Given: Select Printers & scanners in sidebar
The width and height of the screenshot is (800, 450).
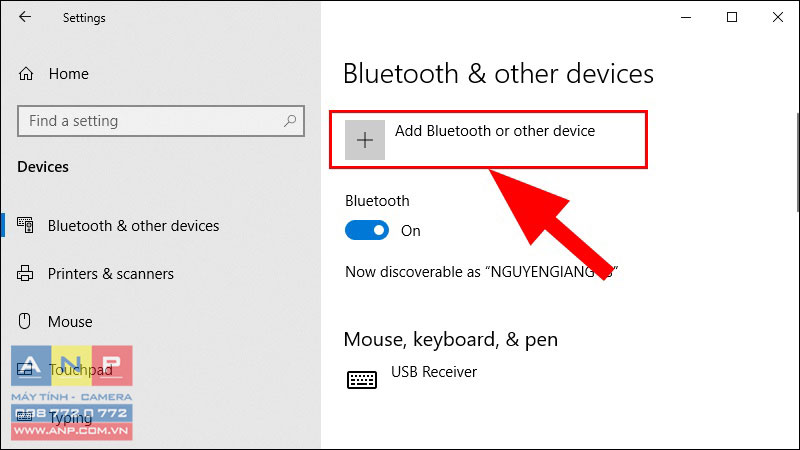Looking at the screenshot, I should click(x=111, y=274).
